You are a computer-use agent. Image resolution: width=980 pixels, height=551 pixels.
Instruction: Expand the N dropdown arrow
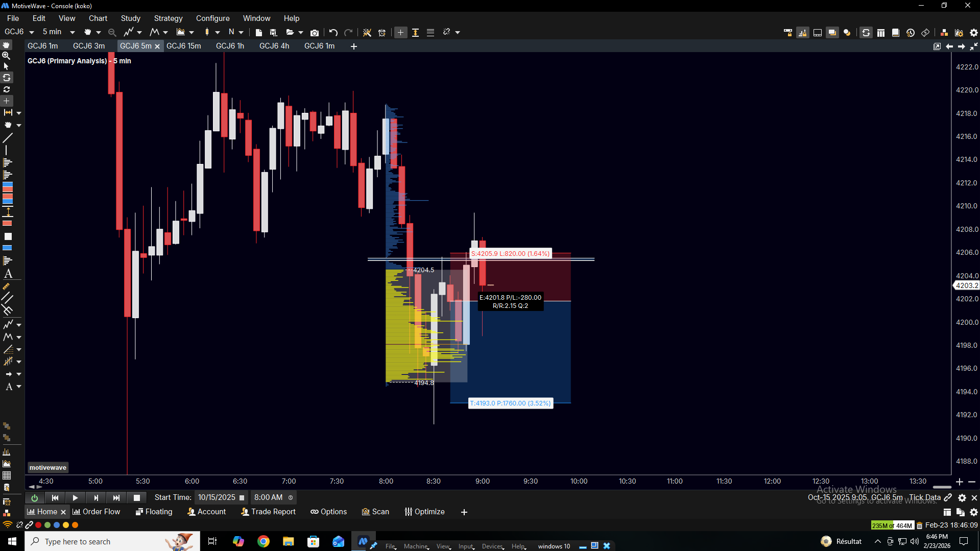(x=241, y=32)
